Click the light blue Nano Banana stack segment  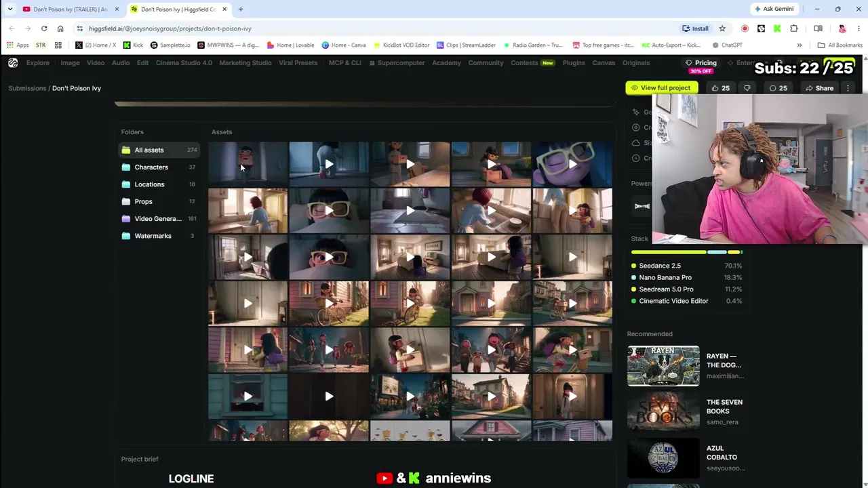click(x=717, y=252)
